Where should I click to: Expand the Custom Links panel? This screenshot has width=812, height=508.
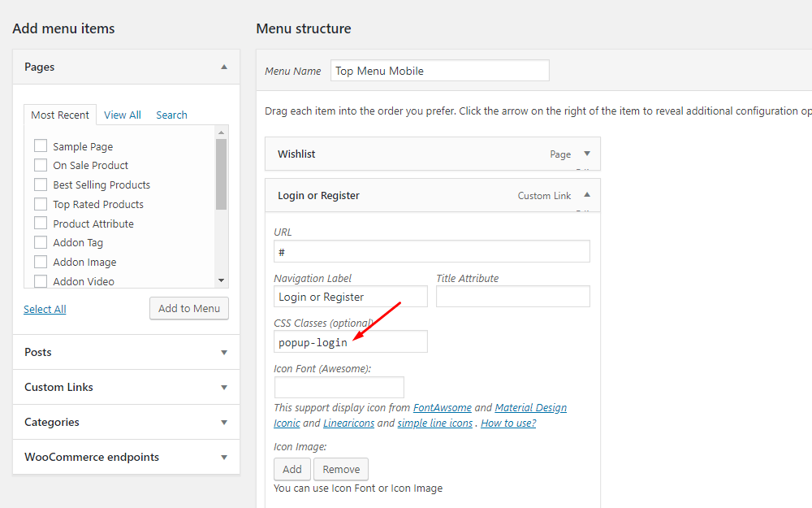click(224, 387)
